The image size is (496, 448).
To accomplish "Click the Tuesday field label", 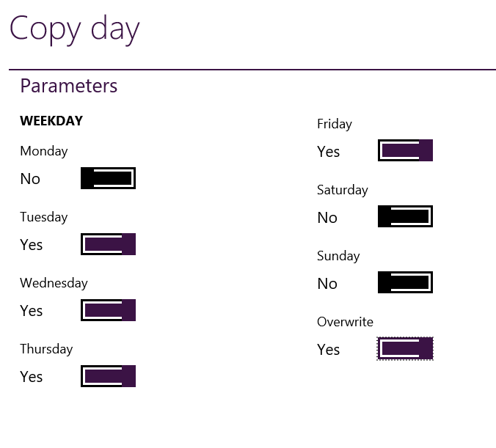I will click(x=44, y=217).
